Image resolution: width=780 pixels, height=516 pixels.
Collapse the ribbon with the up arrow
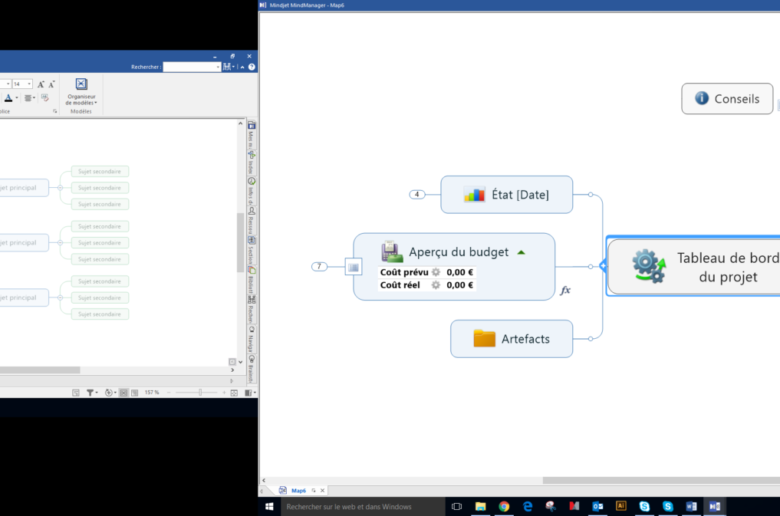point(241,67)
